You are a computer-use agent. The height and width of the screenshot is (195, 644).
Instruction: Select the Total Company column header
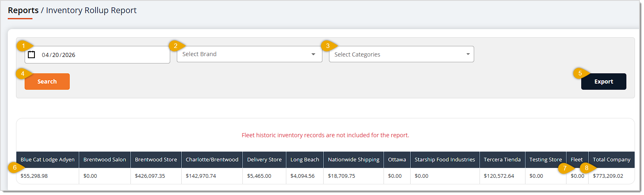612,160
